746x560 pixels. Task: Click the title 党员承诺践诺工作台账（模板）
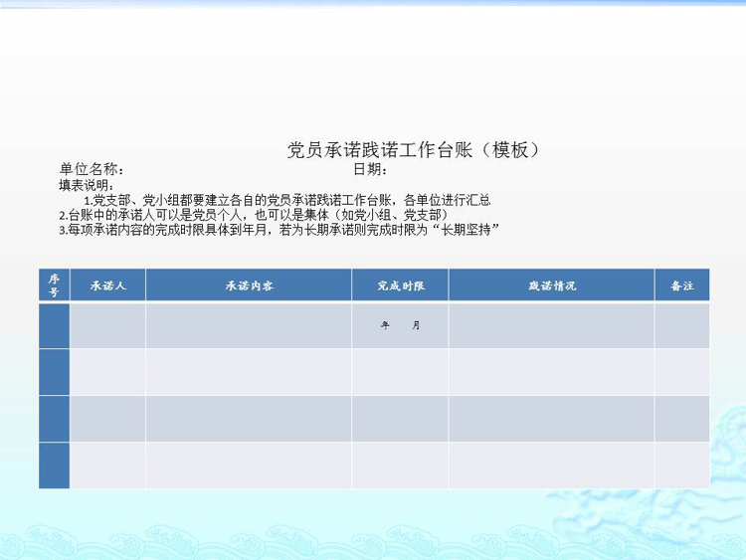pyautogui.click(x=413, y=150)
